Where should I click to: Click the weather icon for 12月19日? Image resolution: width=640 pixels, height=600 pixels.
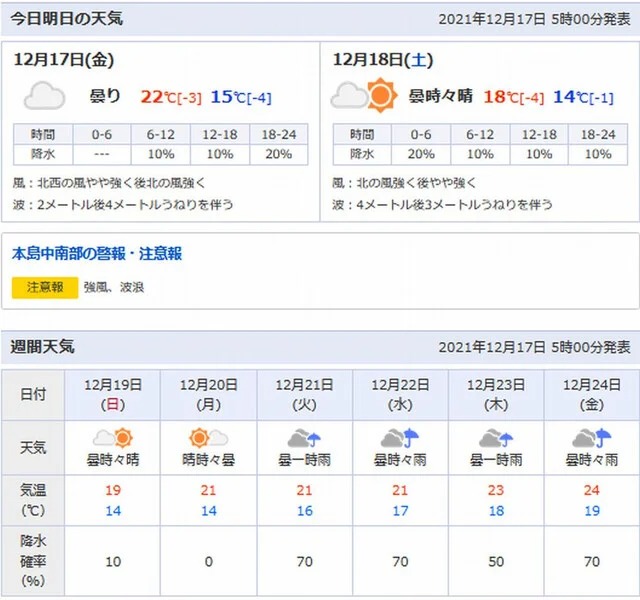point(113,438)
